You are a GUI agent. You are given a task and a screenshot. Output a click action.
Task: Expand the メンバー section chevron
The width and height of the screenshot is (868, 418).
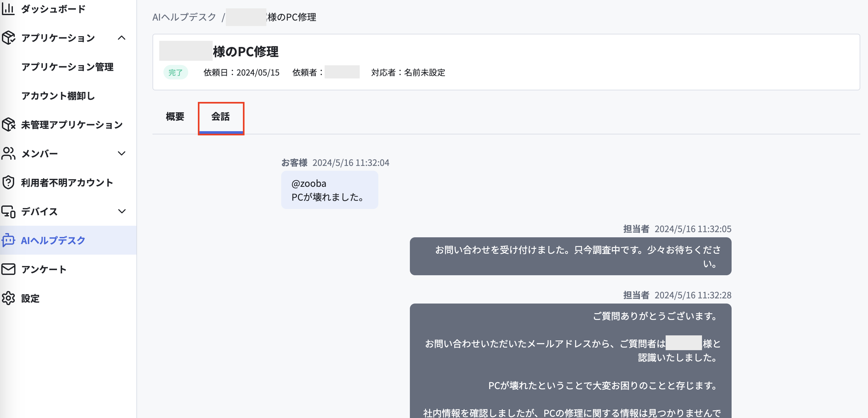tap(122, 154)
